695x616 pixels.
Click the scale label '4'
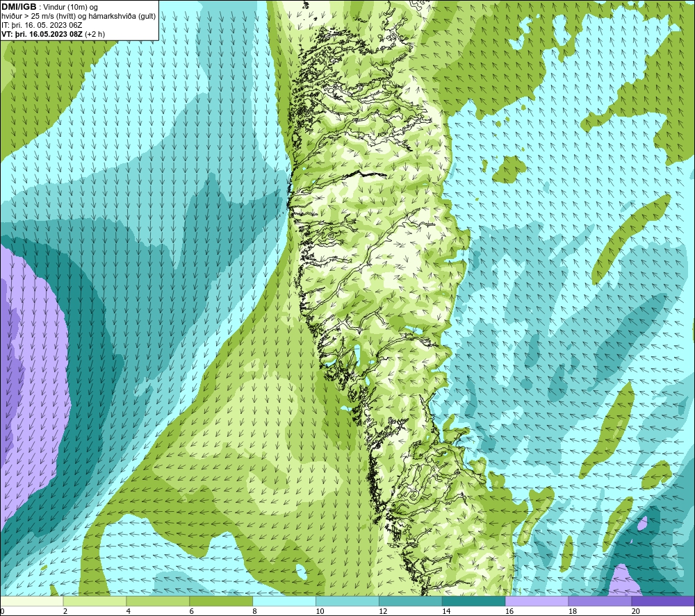[129, 611]
